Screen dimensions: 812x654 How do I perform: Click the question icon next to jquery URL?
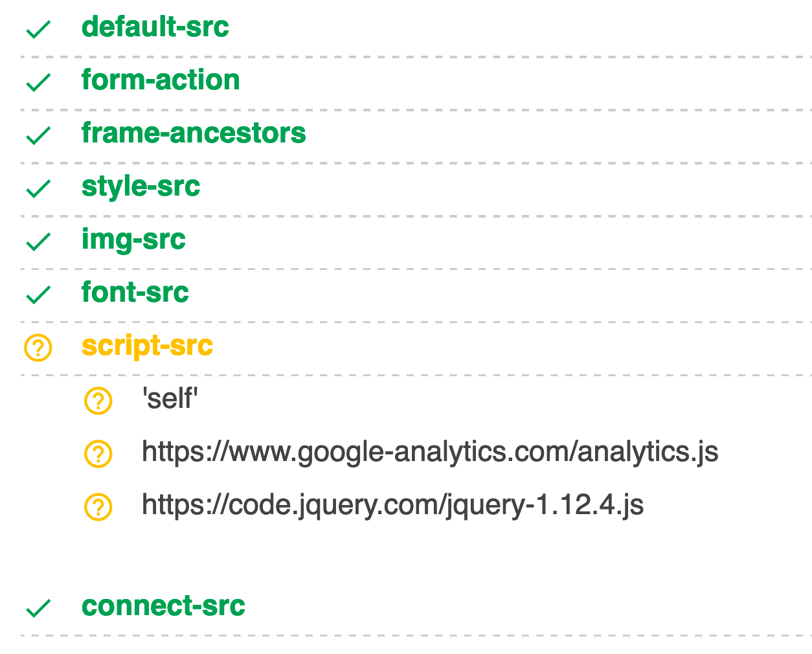pos(98,507)
